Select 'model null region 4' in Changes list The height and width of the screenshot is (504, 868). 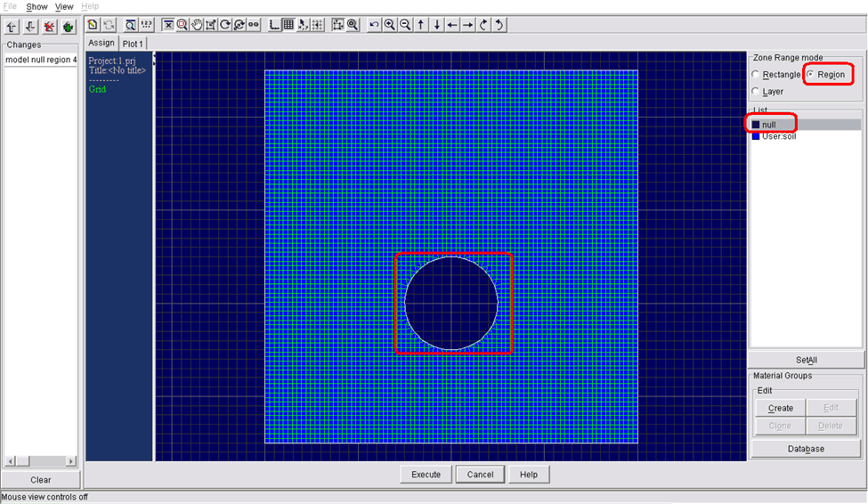click(x=40, y=60)
